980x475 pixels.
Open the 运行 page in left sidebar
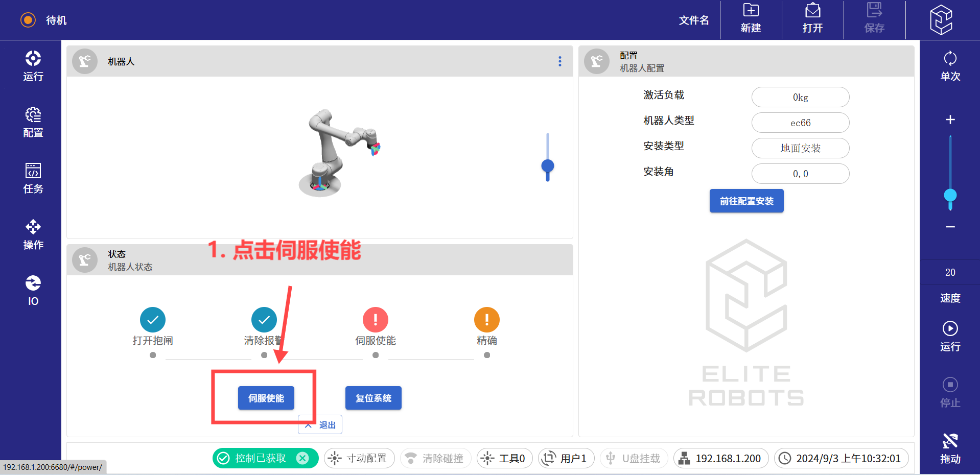click(33, 66)
